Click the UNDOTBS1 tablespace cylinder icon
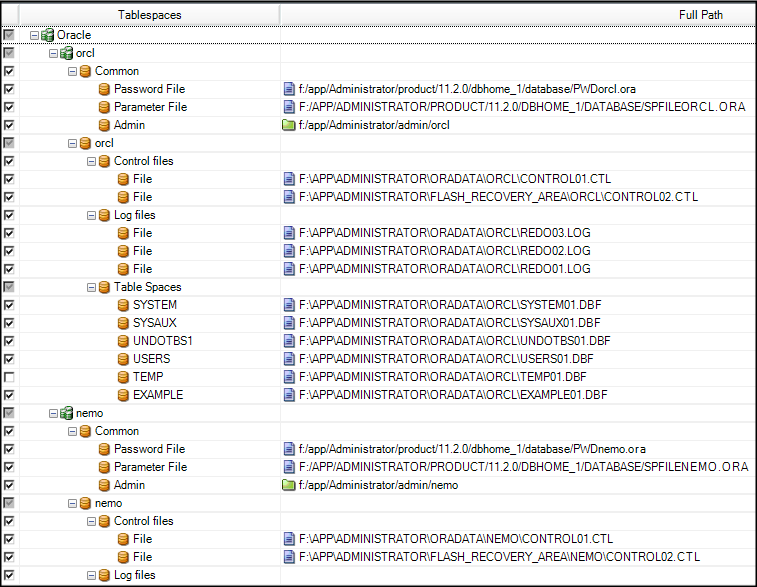 [123, 341]
